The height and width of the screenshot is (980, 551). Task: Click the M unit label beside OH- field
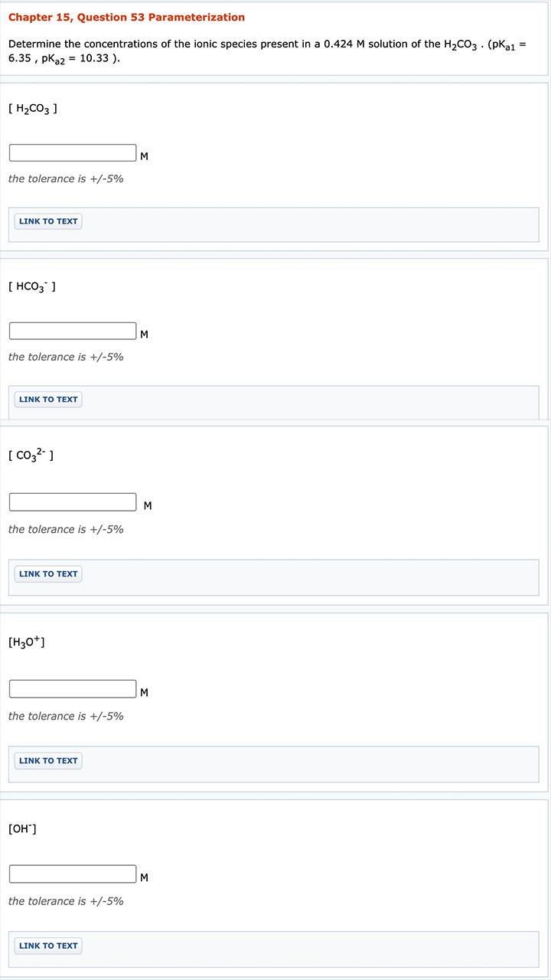(143, 877)
